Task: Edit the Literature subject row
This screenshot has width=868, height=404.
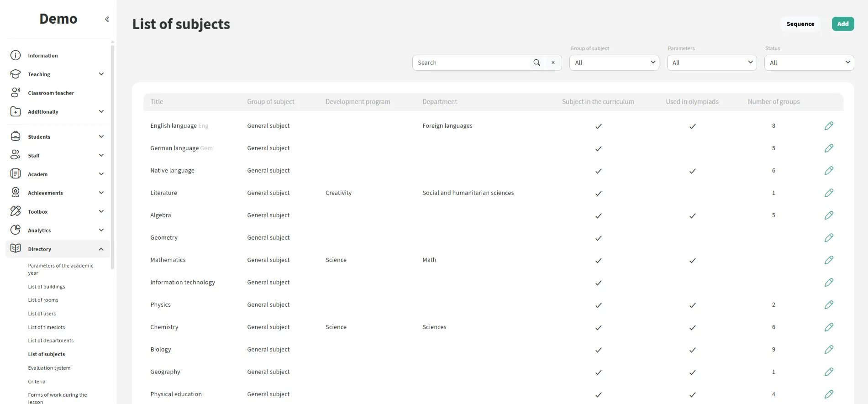Action: pos(829,193)
